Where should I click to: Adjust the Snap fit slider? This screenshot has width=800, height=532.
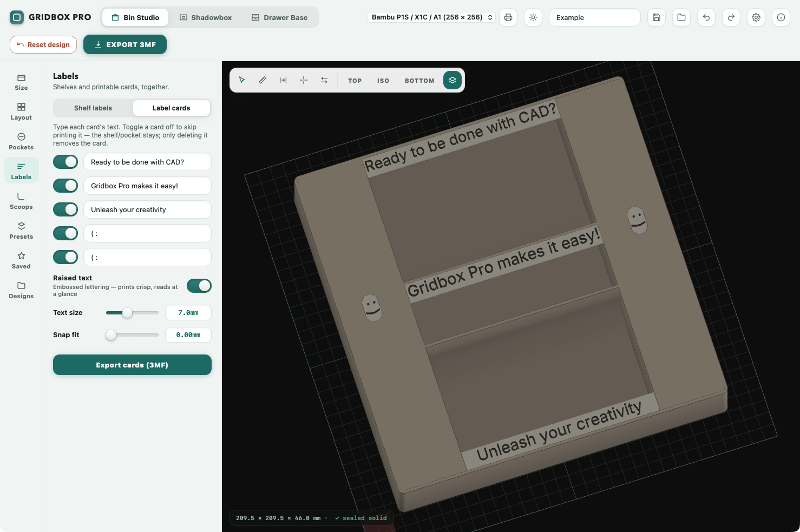click(132, 335)
